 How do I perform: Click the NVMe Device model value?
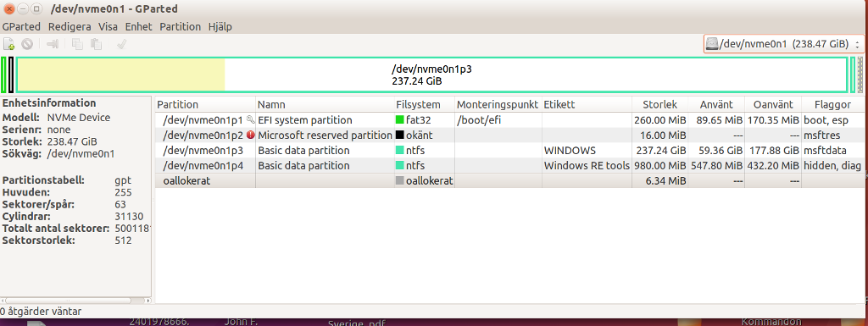pyautogui.click(x=79, y=118)
